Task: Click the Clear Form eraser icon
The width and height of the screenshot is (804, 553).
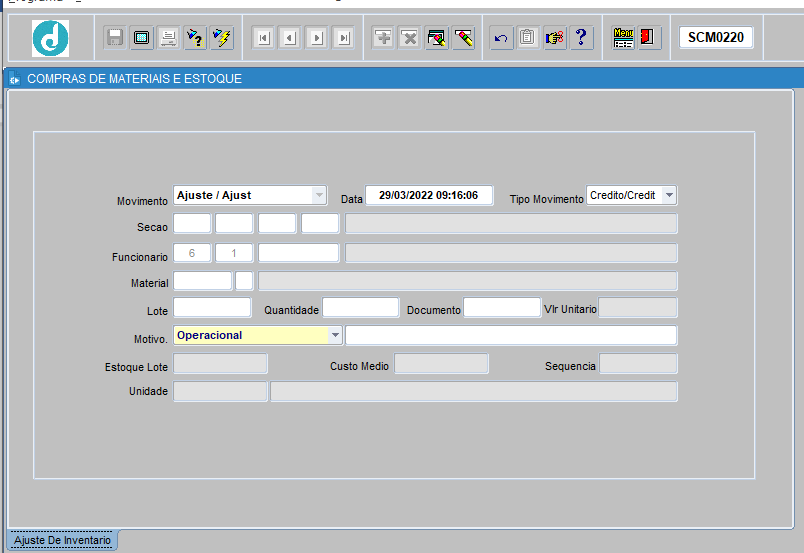Action: (x=436, y=38)
